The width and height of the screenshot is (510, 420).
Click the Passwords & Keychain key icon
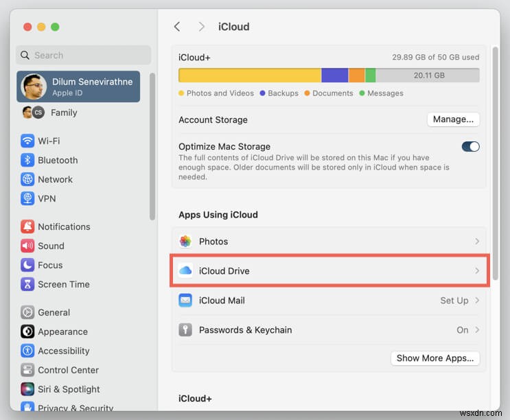tap(185, 330)
